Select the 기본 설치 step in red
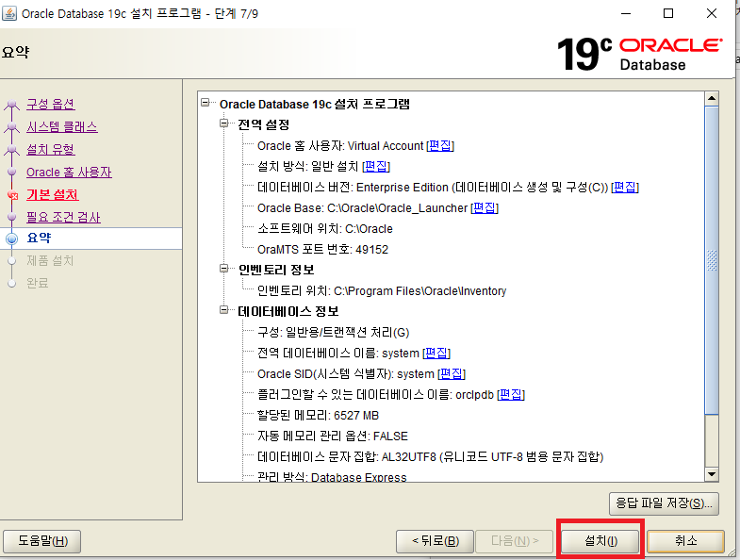The width and height of the screenshot is (740, 560). point(53,194)
